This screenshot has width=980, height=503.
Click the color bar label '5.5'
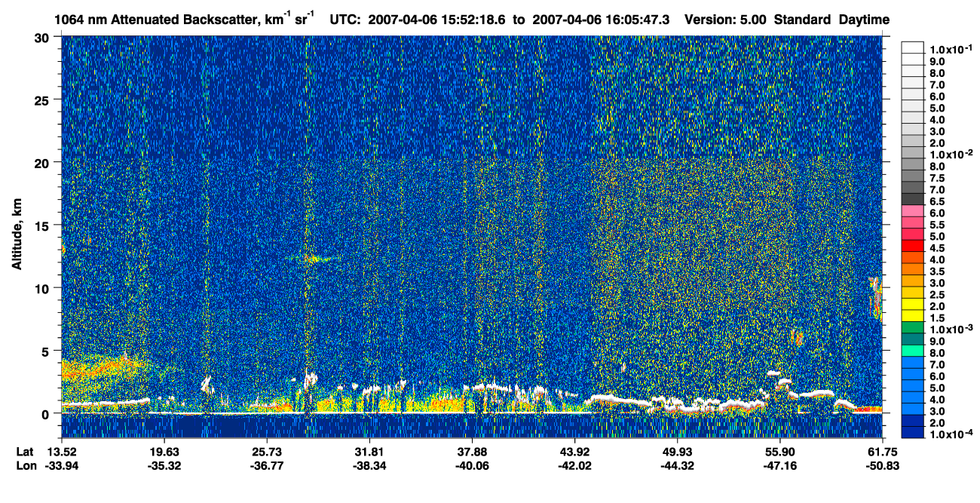click(x=937, y=225)
